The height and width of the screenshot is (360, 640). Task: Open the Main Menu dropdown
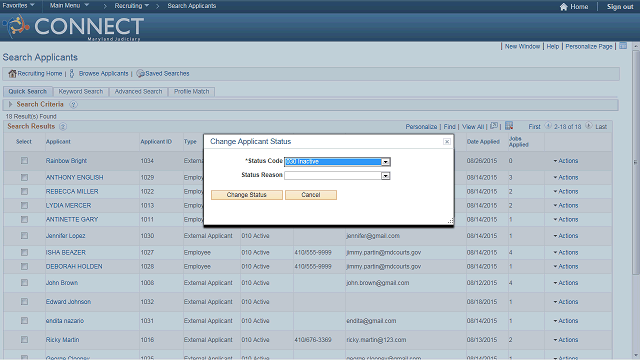69,6
